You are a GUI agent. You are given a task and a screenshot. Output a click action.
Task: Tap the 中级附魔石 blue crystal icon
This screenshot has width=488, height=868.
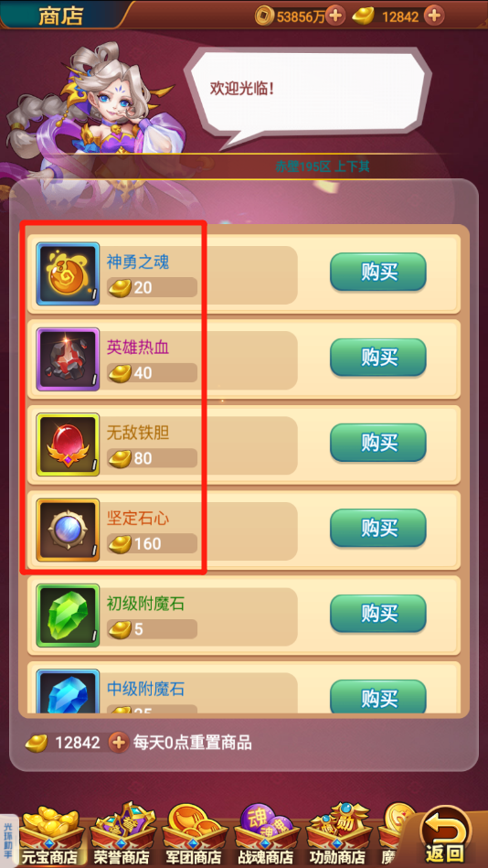[68, 691]
